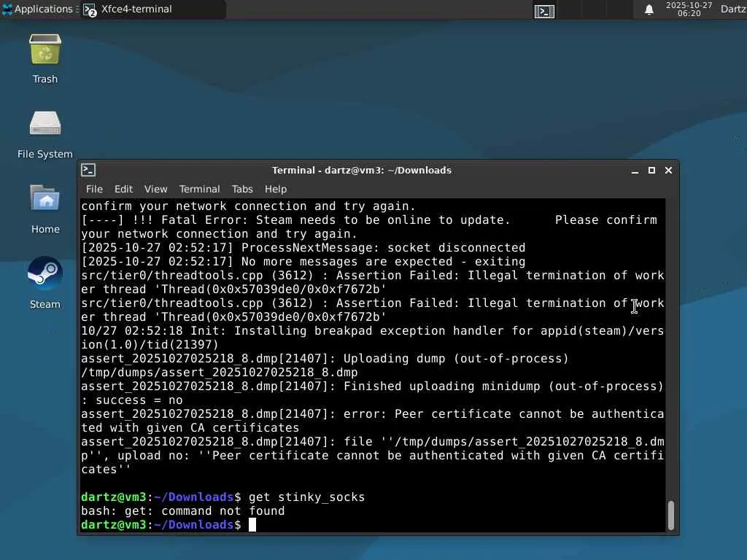Viewport: 747px width, 560px height.
Task: Open the Help menu in the terminal
Action: click(275, 189)
